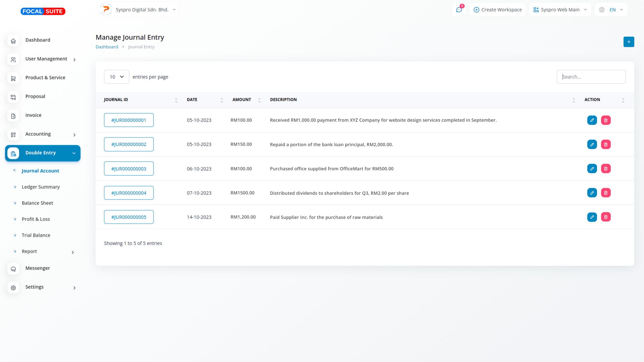Click the Invoice sidebar icon
The height and width of the screenshot is (362, 644).
point(13,116)
